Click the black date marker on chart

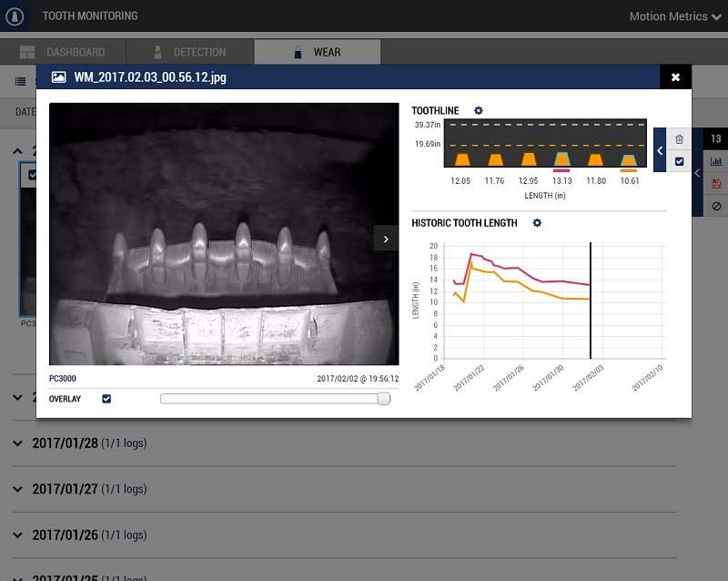pos(591,301)
